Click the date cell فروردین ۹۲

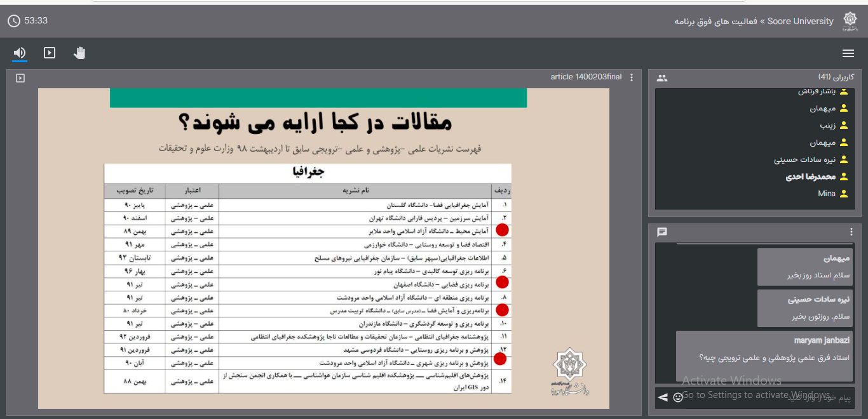point(135,337)
